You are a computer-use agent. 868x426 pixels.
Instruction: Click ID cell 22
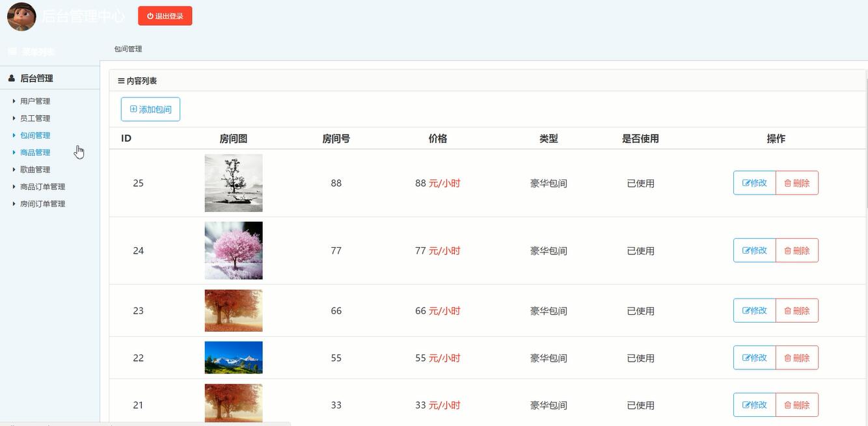pos(139,358)
